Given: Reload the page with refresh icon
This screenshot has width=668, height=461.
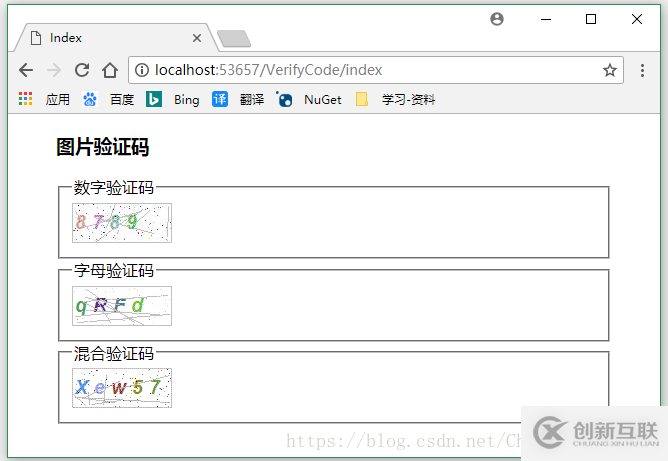Looking at the screenshot, I should tap(82, 70).
